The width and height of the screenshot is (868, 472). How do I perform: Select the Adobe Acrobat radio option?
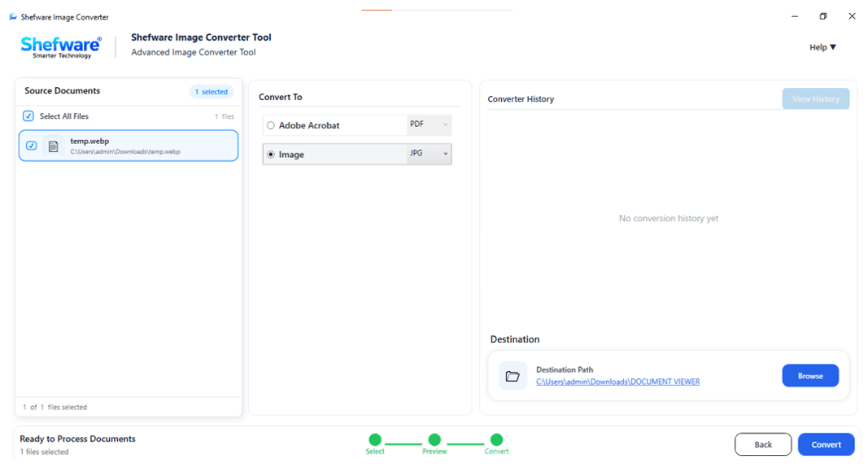pos(271,126)
